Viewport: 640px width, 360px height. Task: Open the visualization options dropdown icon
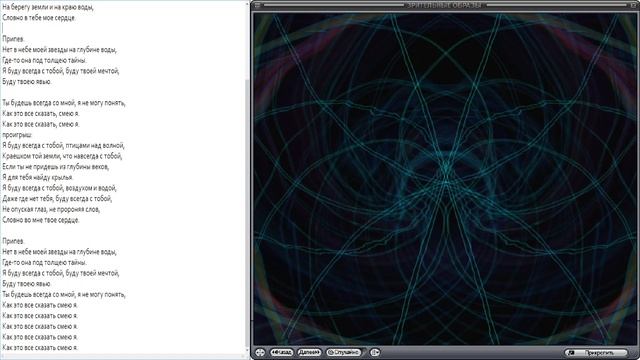[375, 352]
